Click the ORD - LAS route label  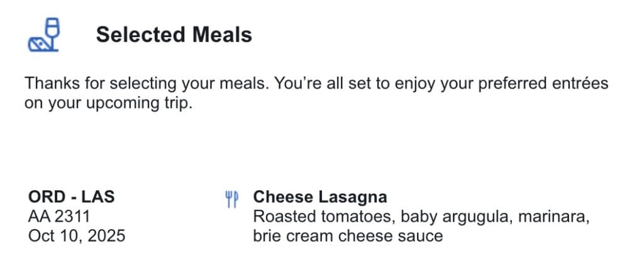[x=72, y=197]
